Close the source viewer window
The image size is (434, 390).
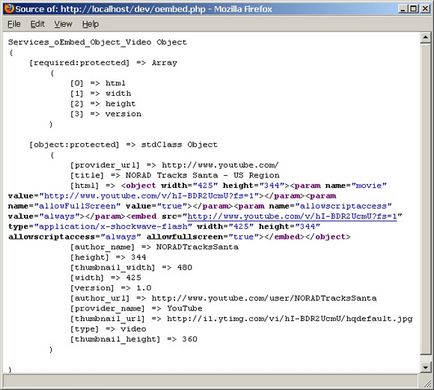(425, 9)
